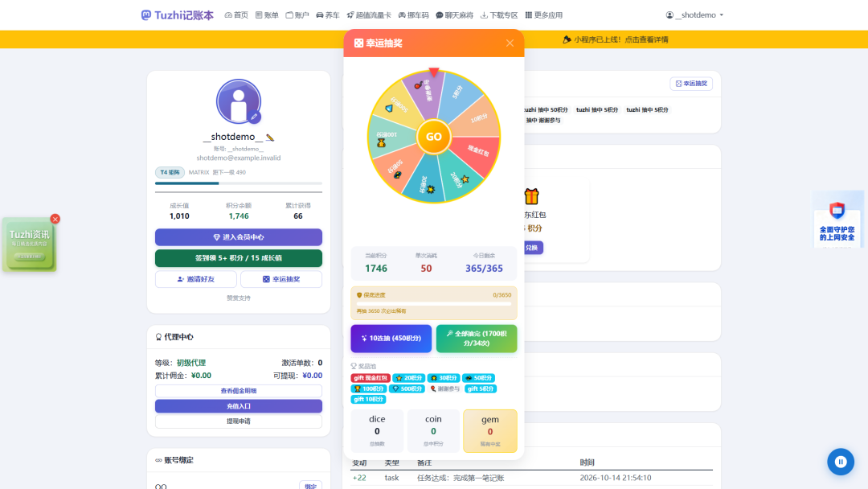Open 聊天麻将 from the navbar
Image resolution: width=868 pixels, height=489 pixels.
click(x=454, y=15)
